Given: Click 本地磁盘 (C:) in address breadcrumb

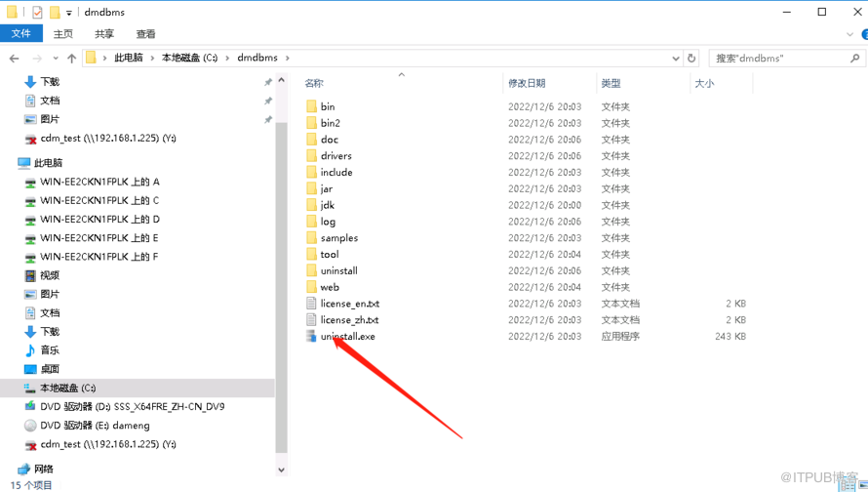Looking at the screenshot, I should pos(190,58).
